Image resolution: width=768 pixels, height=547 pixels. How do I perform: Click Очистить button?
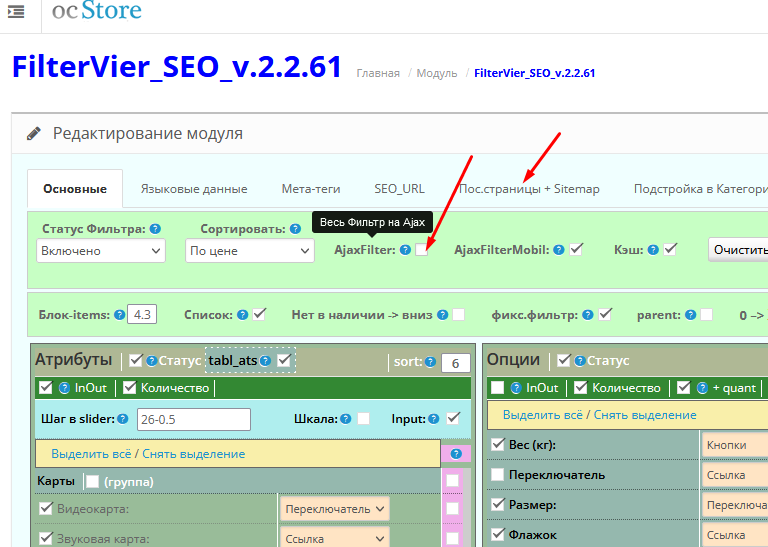[x=739, y=250]
